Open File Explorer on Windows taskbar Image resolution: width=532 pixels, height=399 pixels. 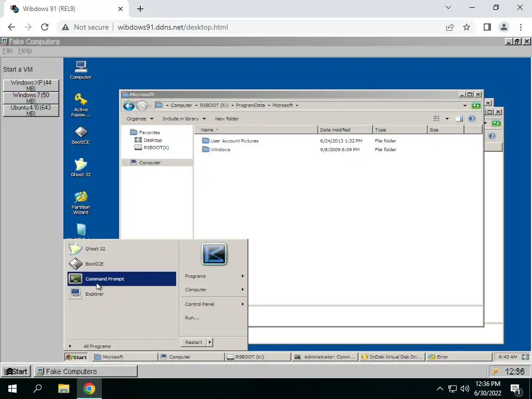pyautogui.click(x=63, y=389)
